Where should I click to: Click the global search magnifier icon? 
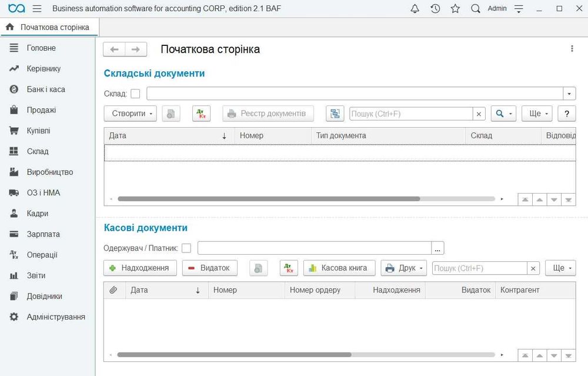476,9
